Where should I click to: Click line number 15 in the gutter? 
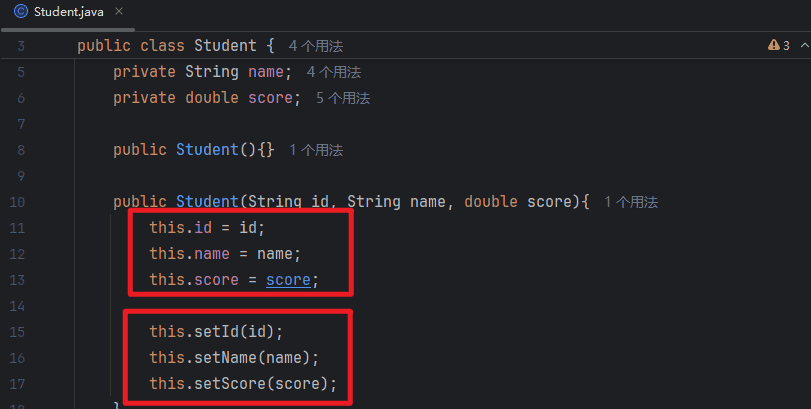(21, 331)
